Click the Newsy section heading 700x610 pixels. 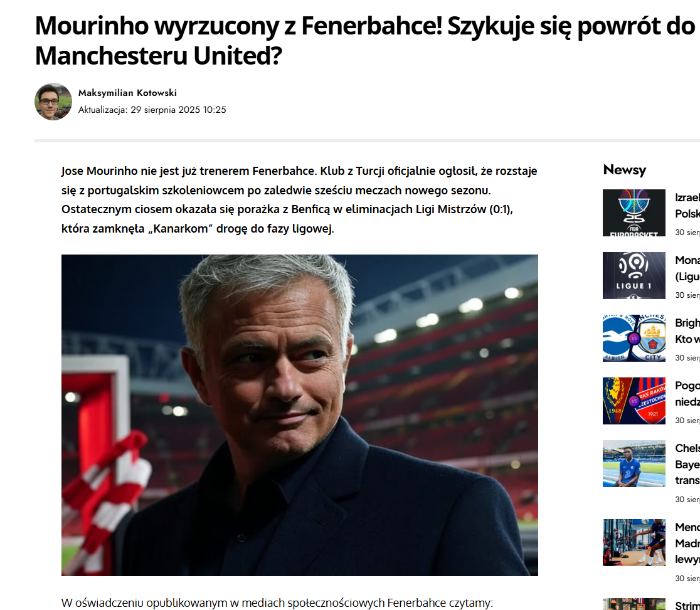click(x=625, y=169)
